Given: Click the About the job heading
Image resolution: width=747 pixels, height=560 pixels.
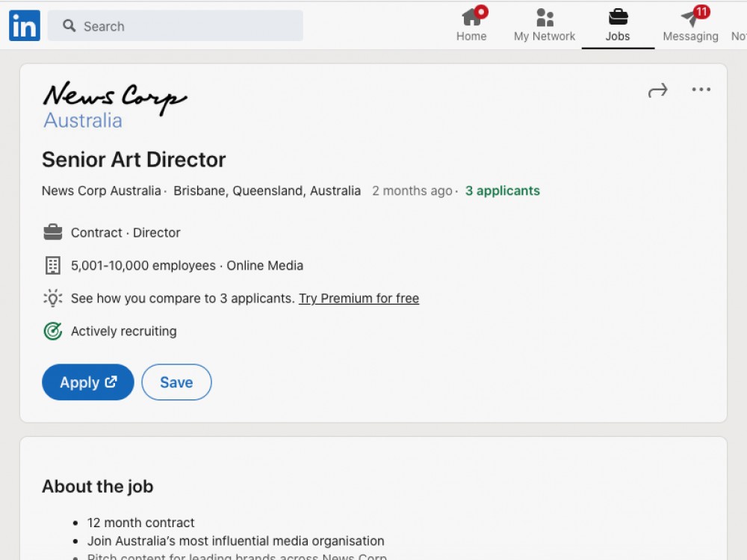Looking at the screenshot, I should [98, 486].
